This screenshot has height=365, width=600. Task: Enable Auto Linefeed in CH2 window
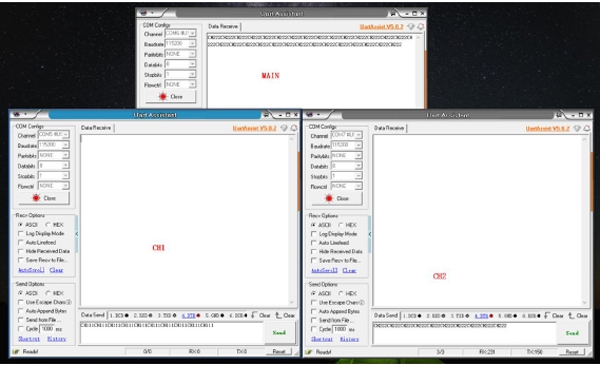[331, 243]
